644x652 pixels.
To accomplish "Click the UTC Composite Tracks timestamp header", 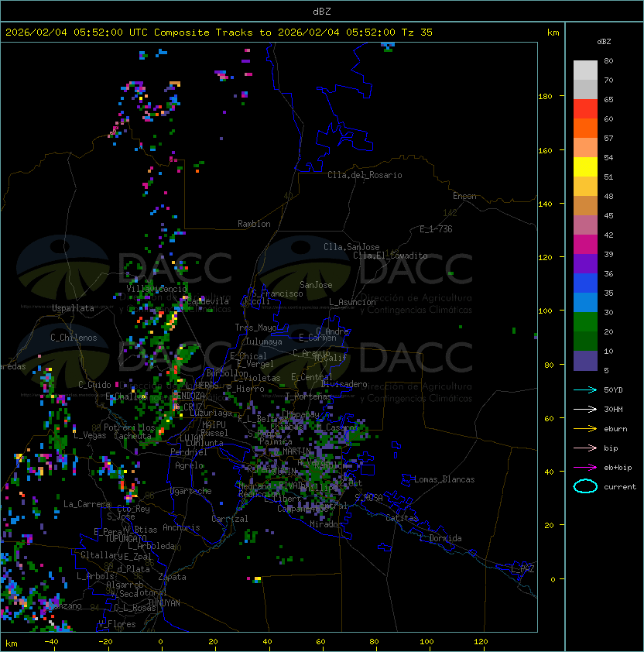I will pos(219,33).
